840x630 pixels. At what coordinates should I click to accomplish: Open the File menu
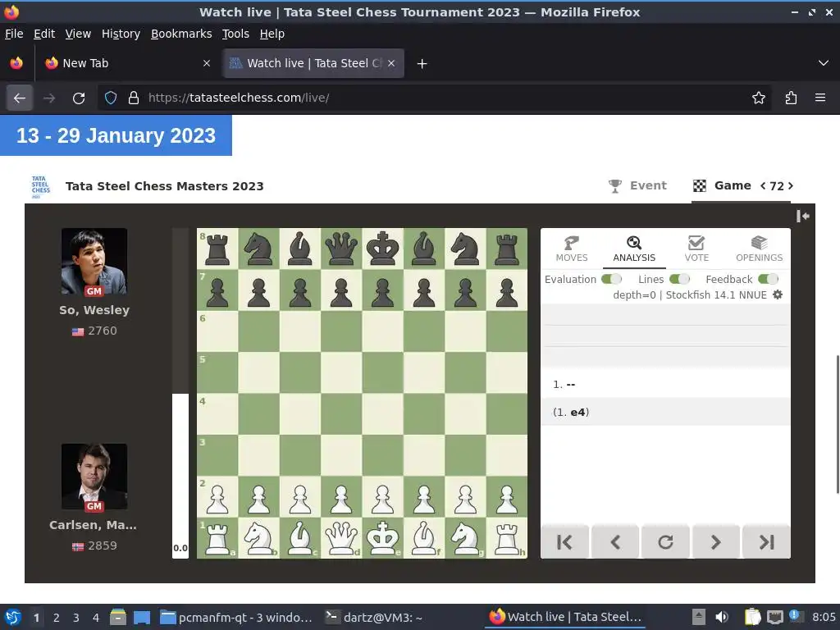14,34
